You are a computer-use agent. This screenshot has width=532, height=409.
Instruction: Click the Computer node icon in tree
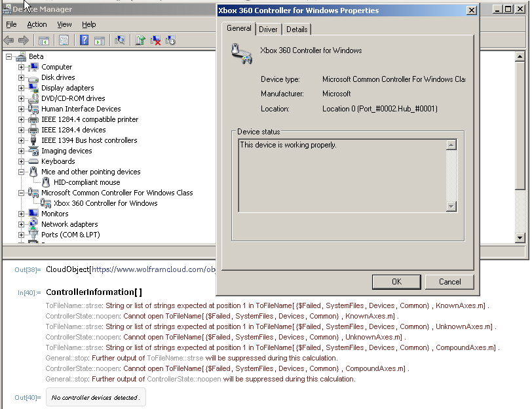click(33, 67)
